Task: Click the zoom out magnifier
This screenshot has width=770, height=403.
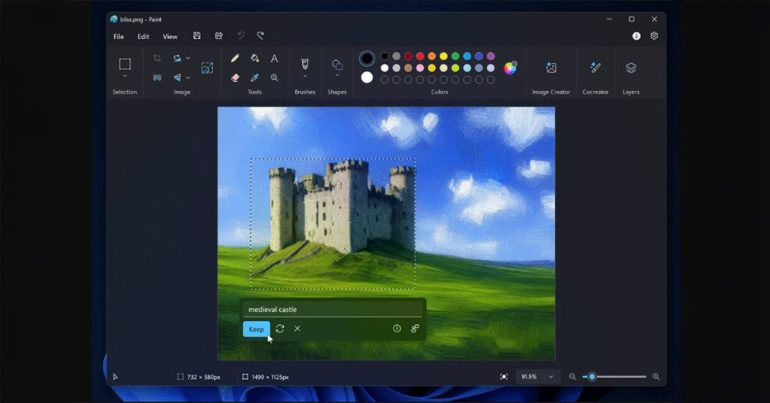Action: [572, 376]
